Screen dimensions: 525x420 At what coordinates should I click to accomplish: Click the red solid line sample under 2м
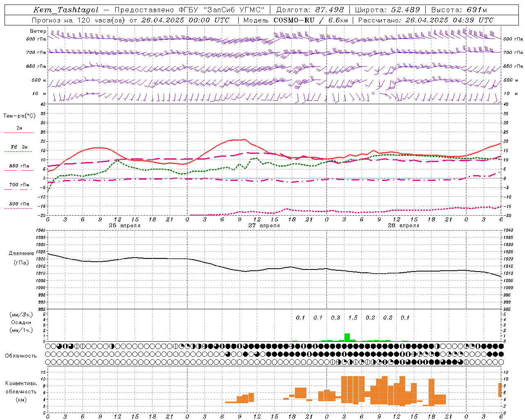tap(19, 133)
